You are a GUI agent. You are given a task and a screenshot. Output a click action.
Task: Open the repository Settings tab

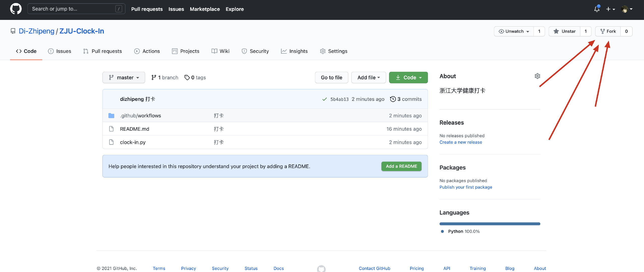tap(334, 51)
